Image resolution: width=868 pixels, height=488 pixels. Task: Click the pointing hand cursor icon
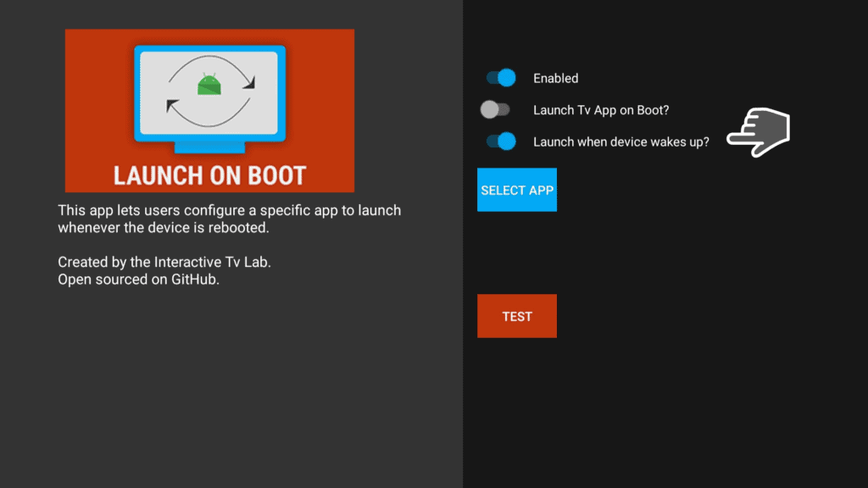click(x=759, y=133)
